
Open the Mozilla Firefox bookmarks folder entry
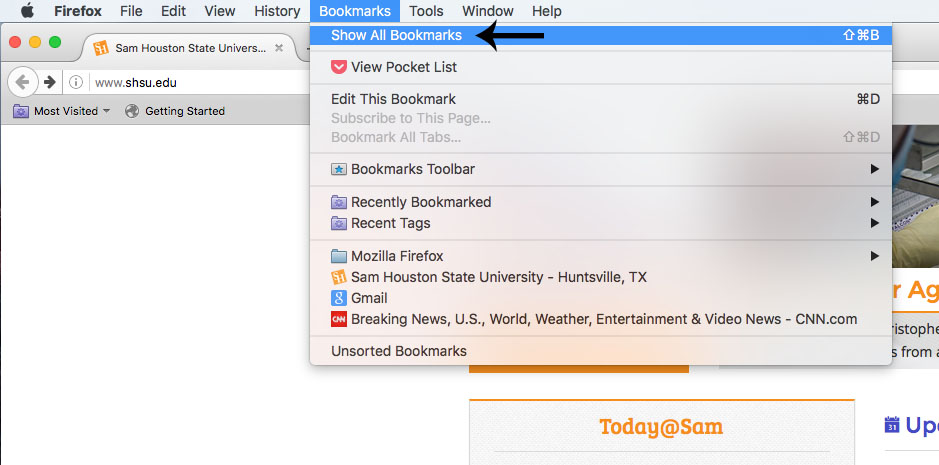tap(601, 256)
